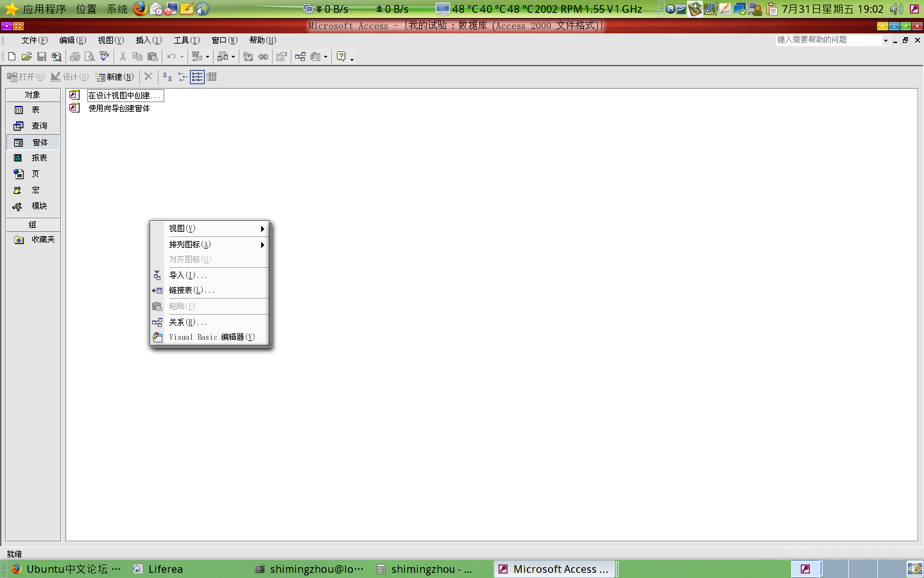Open the 帮助(H) menu

(x=262, y=40)
